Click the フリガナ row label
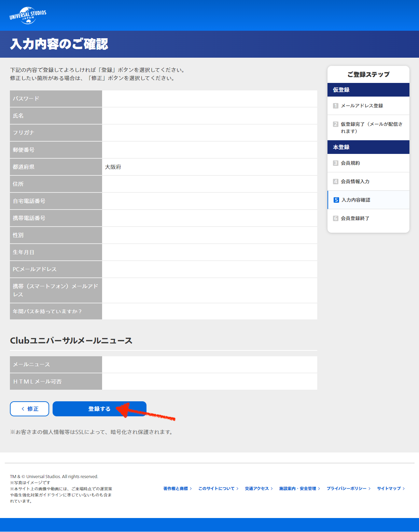Image resolution: width=419 pixels, height=532 pixels. click(56, 133)
